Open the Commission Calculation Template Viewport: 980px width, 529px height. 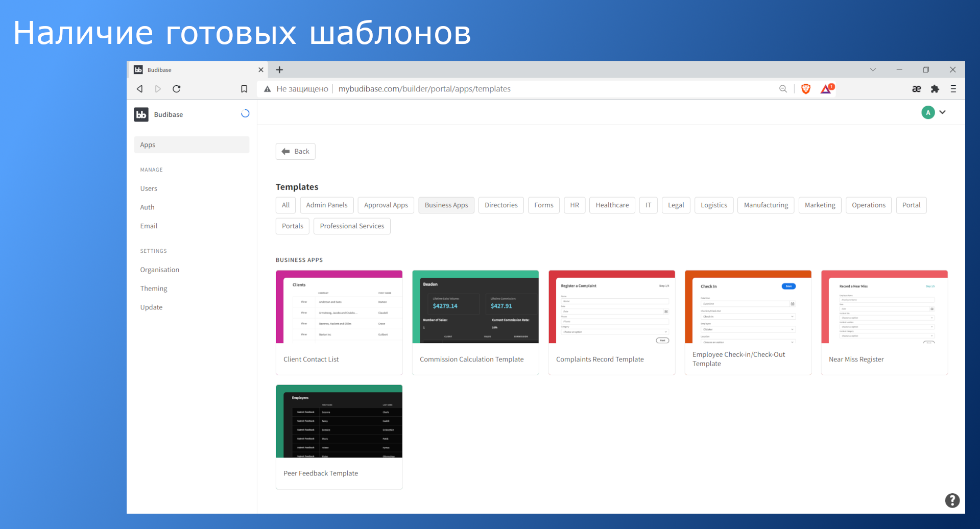(x=475, y=323)
